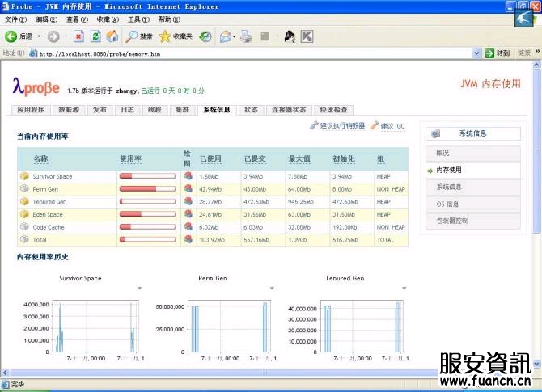Click the Tenured Gen pool icon
Image resolution: width=542 pixels, height=392 pixels.
24,201
